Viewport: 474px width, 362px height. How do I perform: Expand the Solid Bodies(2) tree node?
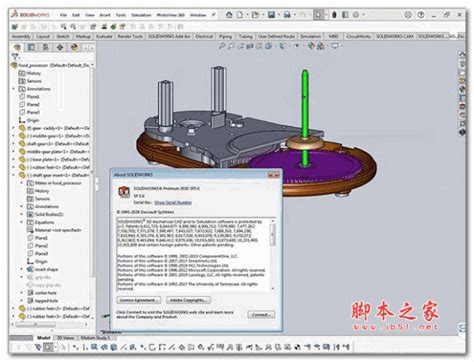22,214
